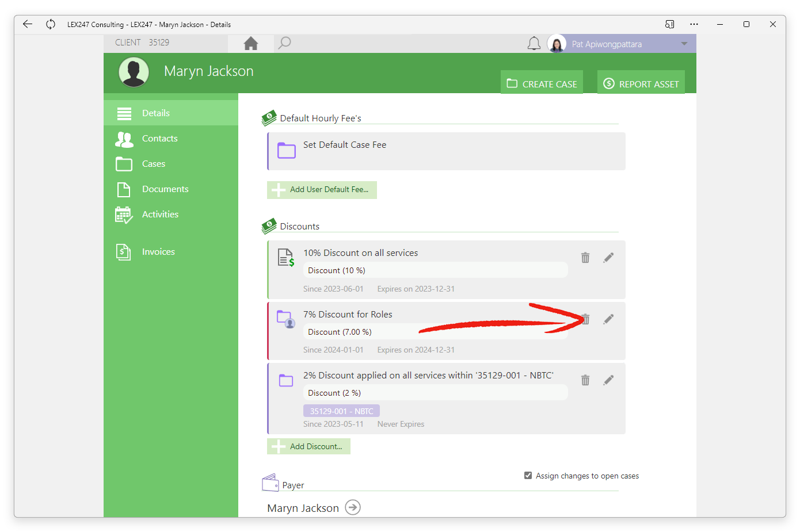Click Pat Apiwongpattara's avatar picture
This screenshot has width=800, height=532.
tap(557, 44)
